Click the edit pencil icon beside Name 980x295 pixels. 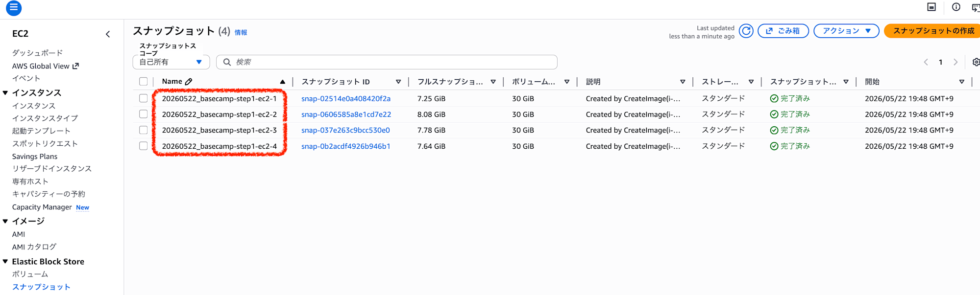189,82
